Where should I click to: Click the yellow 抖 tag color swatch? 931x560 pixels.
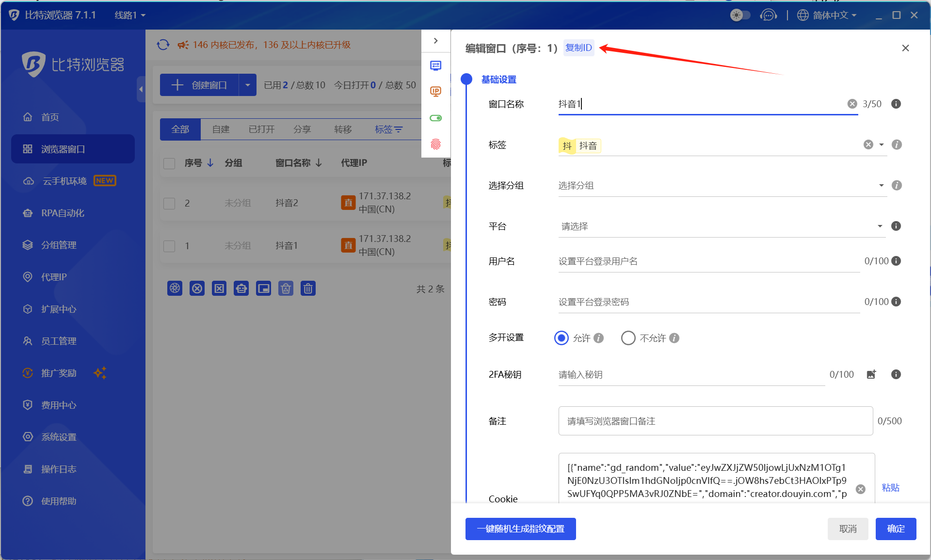(x=567, y=145)
